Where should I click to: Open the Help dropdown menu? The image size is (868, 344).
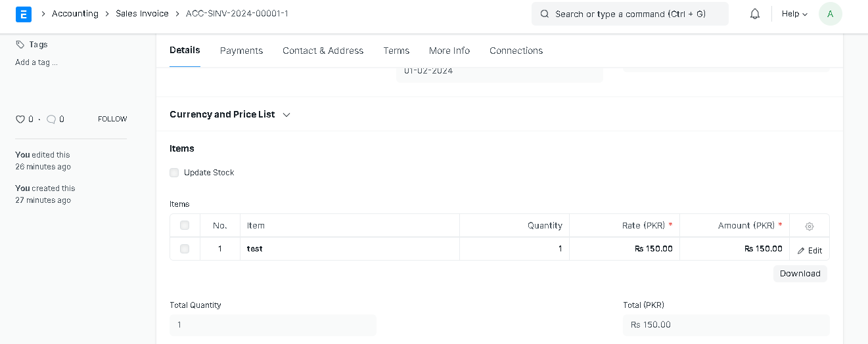pos(794,14)
